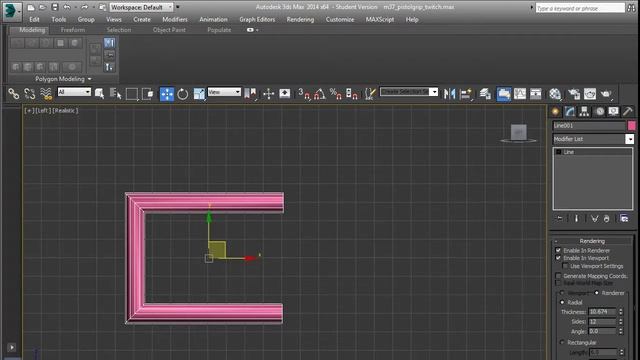
Task: Open the Material Editor icon
Action: tap(555, 94)
